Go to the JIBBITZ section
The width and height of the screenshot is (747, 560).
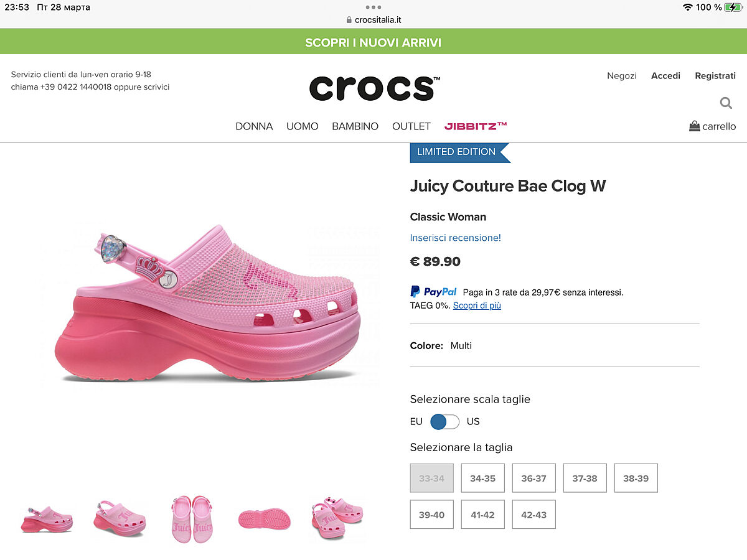click(x=476, y=126)
